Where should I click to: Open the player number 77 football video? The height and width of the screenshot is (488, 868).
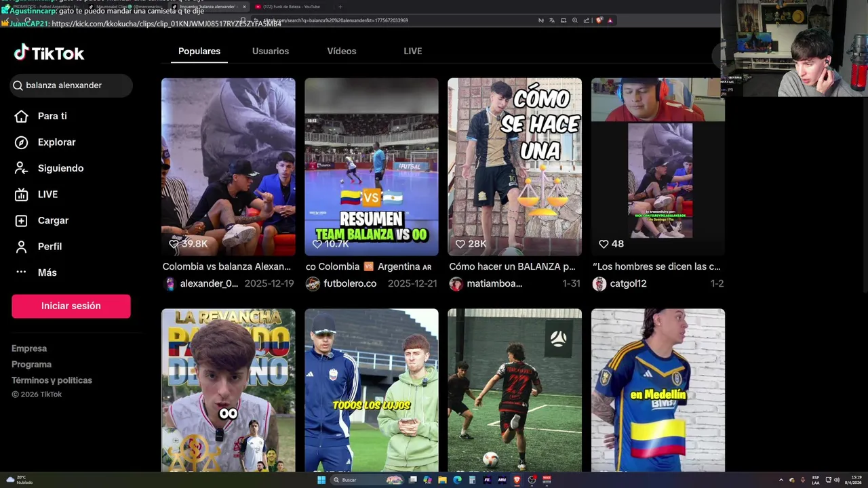tap(515, 390)
